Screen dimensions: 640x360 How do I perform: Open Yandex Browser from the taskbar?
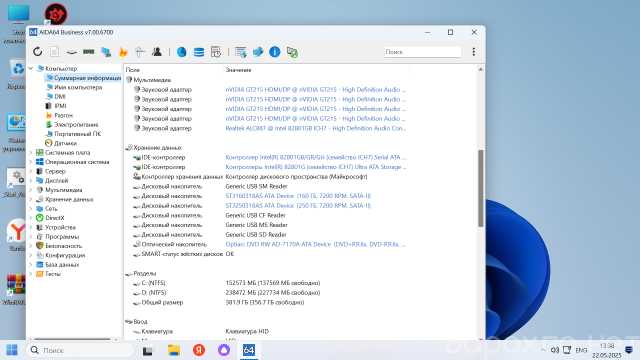[x=199, y=350]
